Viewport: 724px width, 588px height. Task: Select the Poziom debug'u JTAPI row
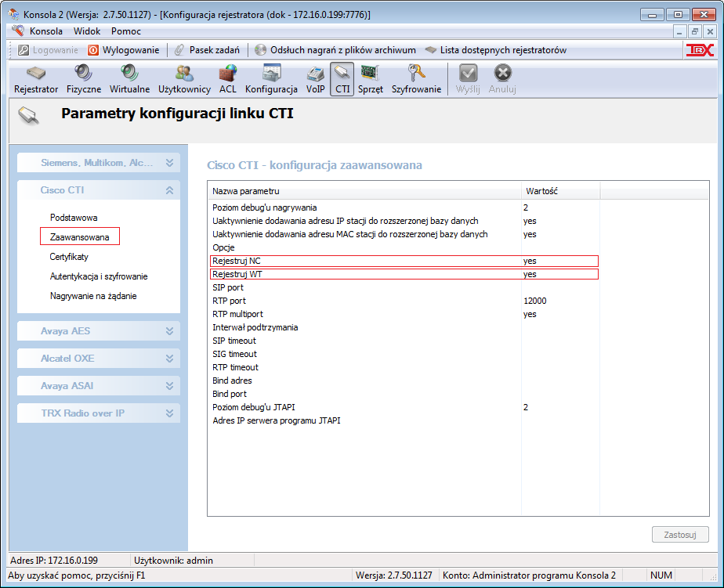click(x=404, y=408)
